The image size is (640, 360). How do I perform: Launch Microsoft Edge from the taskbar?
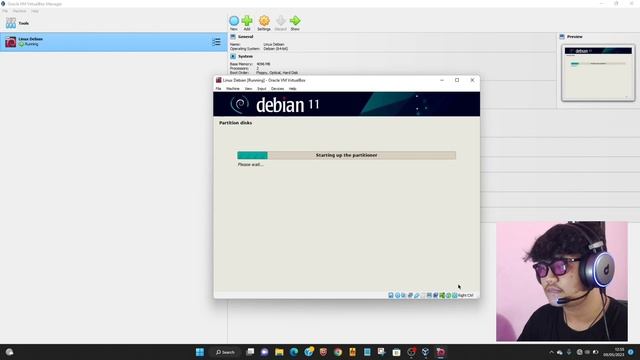(x=294, y=352)
